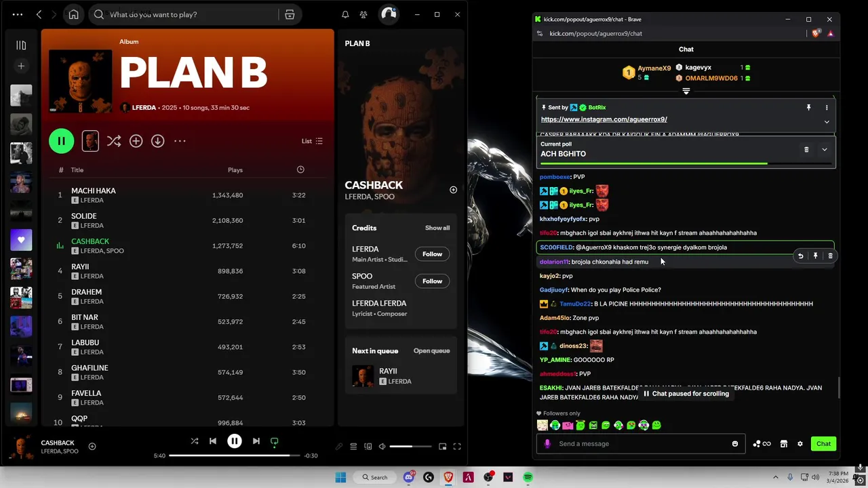Image resolution: width=868 pixels, height=488 pixels.
Task: Toggle lyrics microphone icon
Action: pos(339,447)
